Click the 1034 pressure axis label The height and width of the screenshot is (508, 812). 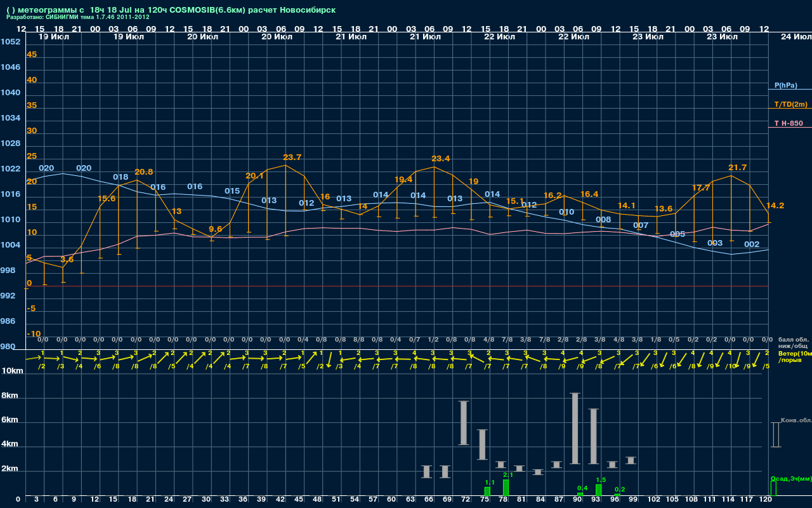coord(10,117)
